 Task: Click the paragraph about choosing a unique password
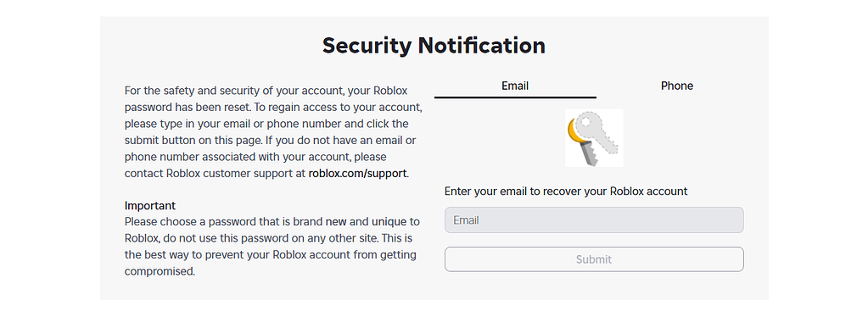coord(272,247)
